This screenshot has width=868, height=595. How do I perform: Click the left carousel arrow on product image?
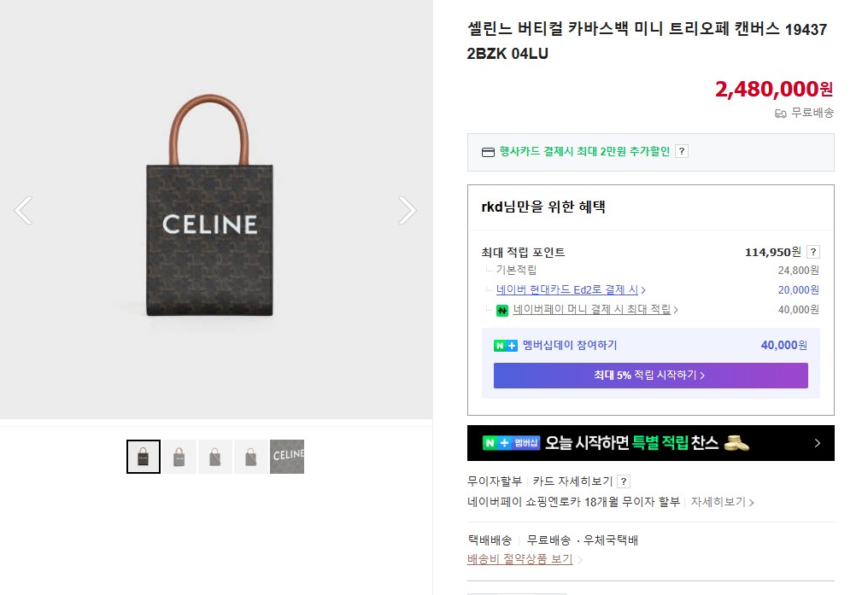click(x=23, y=210)
